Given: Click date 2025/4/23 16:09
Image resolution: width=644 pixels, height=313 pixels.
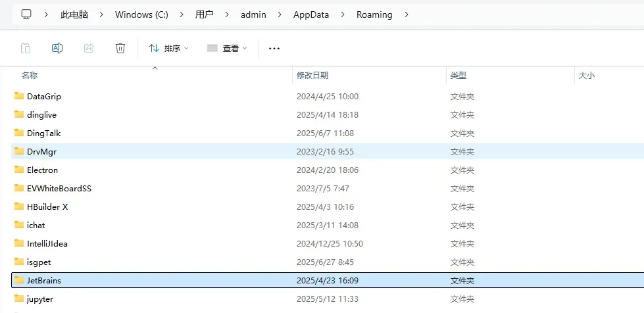Looking at the screenshot, I should 328,281.
